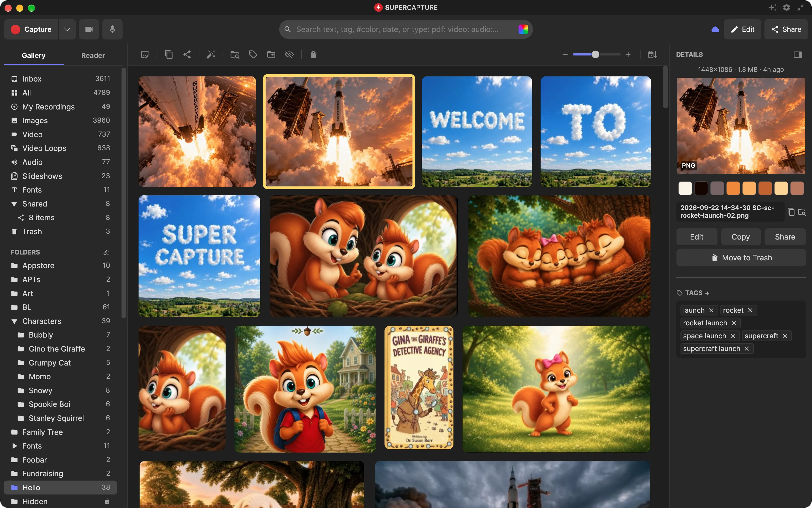Click the collapse window arrows icon
This screenshot has width=812, height=508.
(x=800, y=7)
